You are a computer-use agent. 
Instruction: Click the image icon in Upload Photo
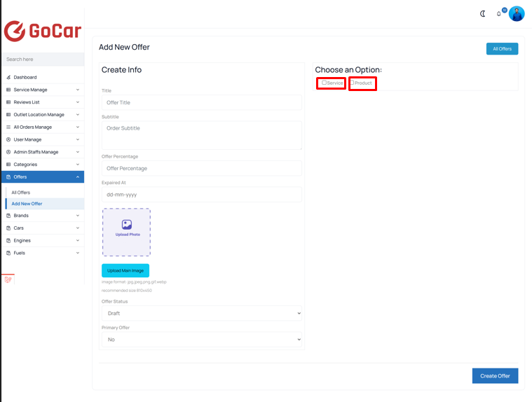coord(127,224)
